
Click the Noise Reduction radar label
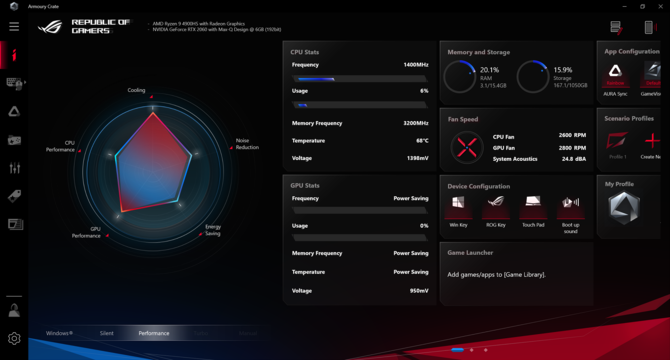point(247,144)
